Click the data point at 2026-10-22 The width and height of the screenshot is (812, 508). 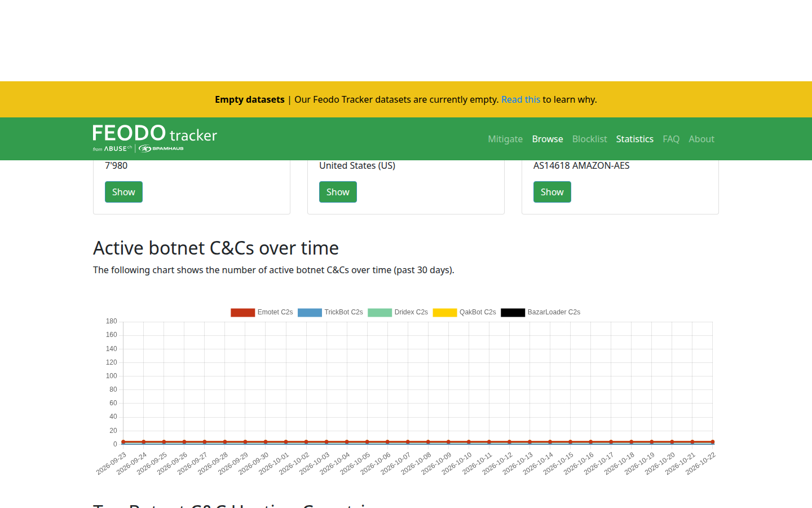coord(713,442)
